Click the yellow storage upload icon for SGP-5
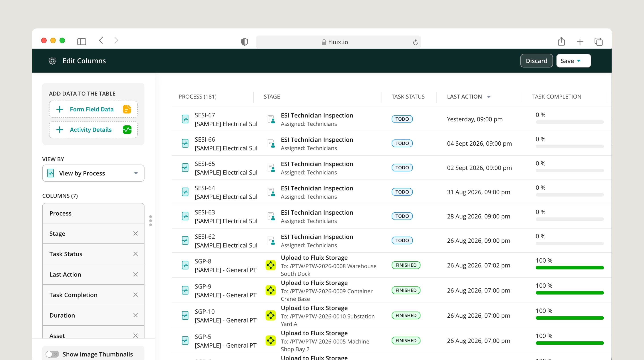The image size is (644, 360). tap(270, 340)
